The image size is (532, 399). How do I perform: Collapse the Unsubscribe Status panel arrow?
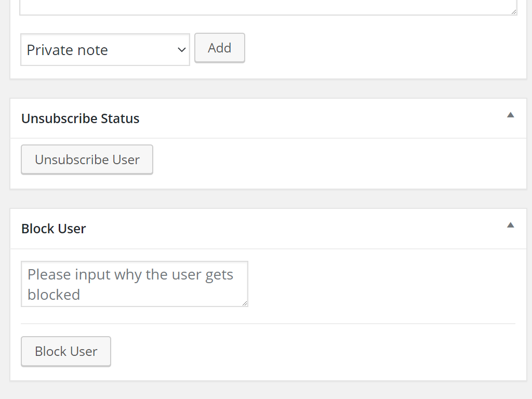(x=510, y=115)
